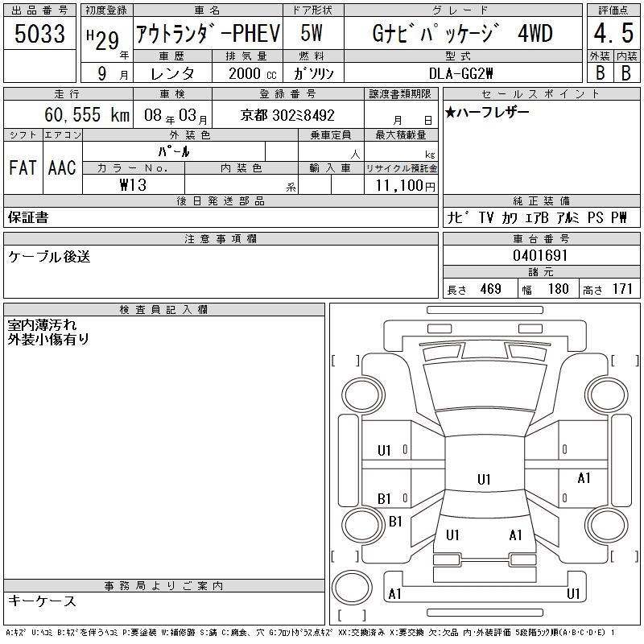Click the "車台番号" header

(541, 238)
